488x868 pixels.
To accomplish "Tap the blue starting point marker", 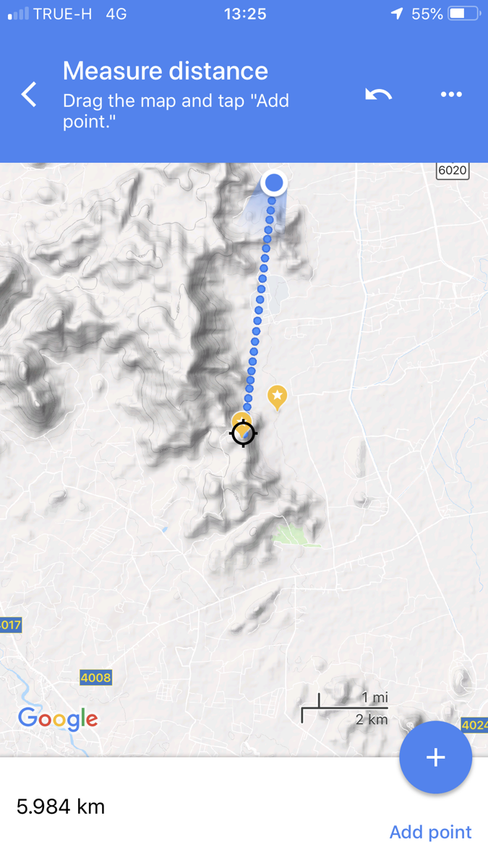I will 274,183.
